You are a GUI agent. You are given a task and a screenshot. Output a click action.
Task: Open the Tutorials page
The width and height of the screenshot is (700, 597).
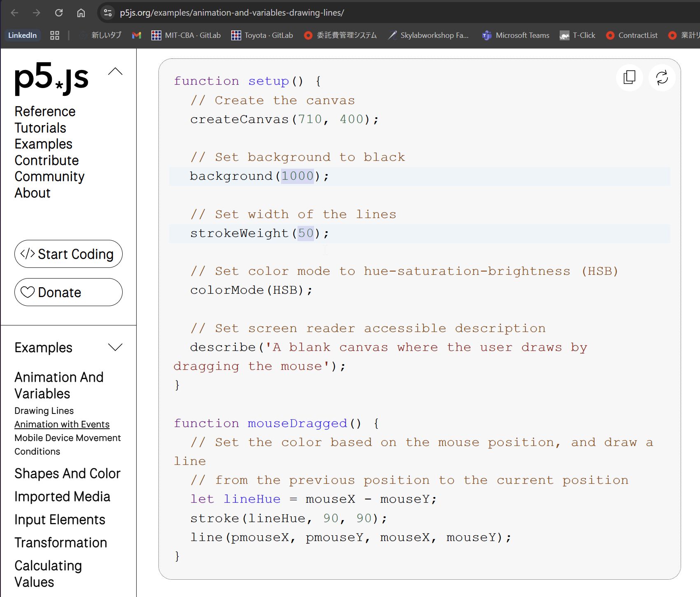point(40,128)
